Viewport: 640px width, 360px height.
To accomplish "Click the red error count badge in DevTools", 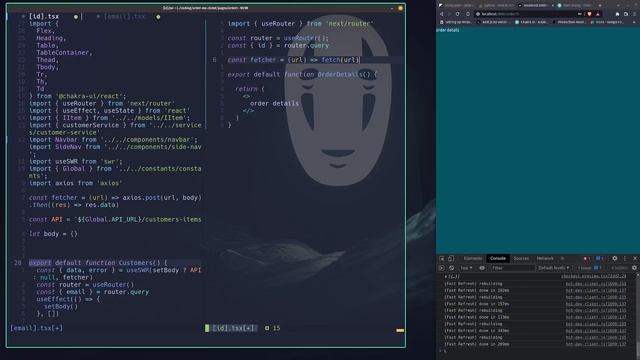I will pos(587,258).
